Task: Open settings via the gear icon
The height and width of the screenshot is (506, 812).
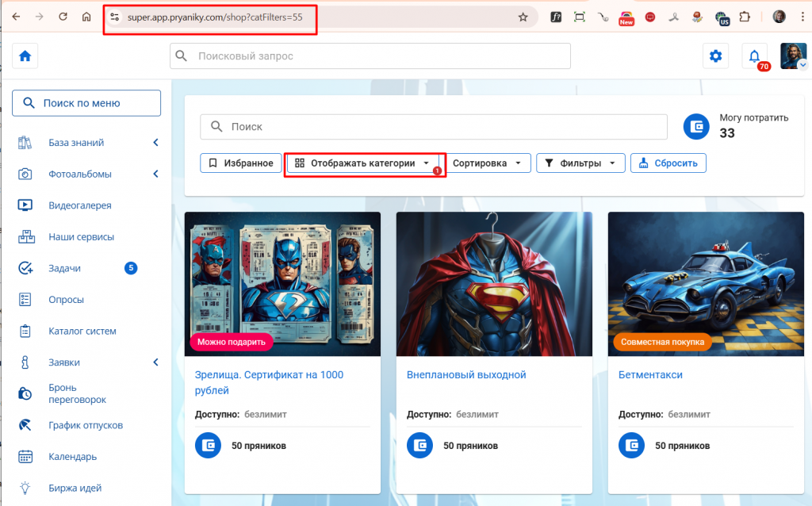Action: tap(715, 56)
